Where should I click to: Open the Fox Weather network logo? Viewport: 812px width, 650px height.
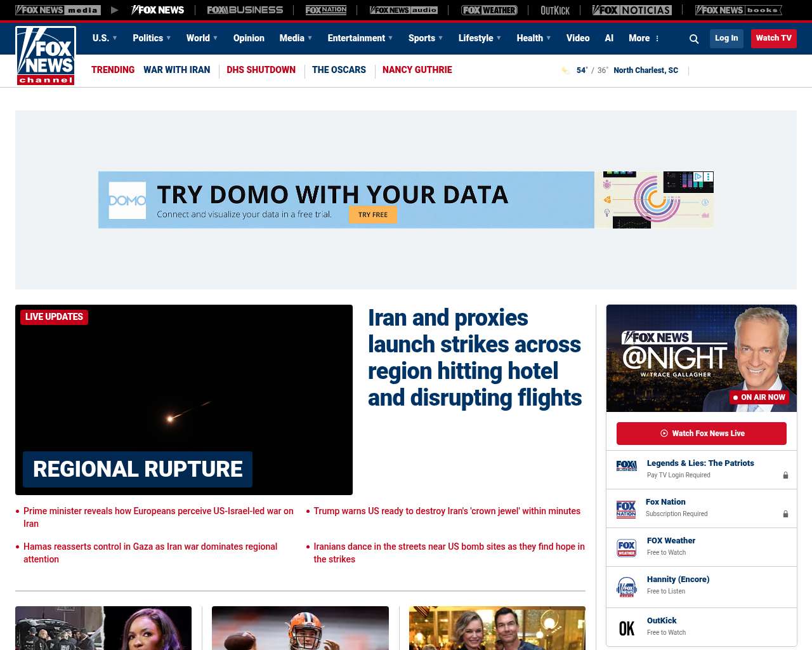pos(489,10)
